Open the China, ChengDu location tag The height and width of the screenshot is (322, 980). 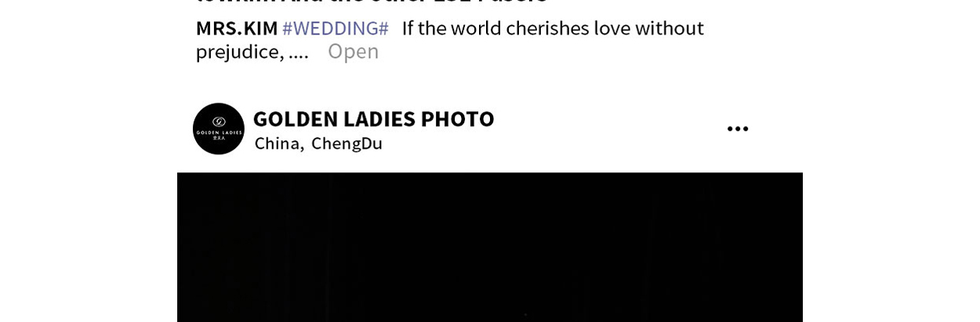318,143
